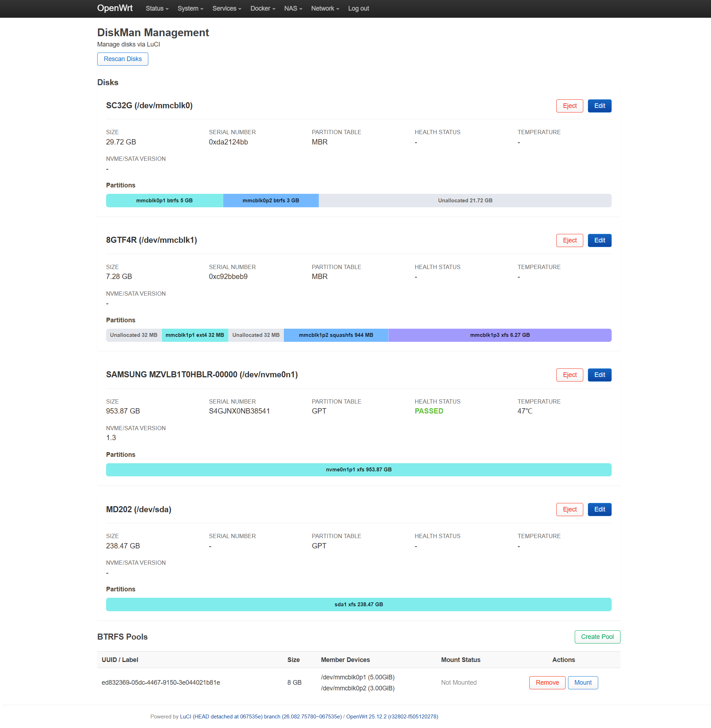This screenshot has height=728, width=711.
Task: Expand the Services menu
Action: tap(227, 9)
